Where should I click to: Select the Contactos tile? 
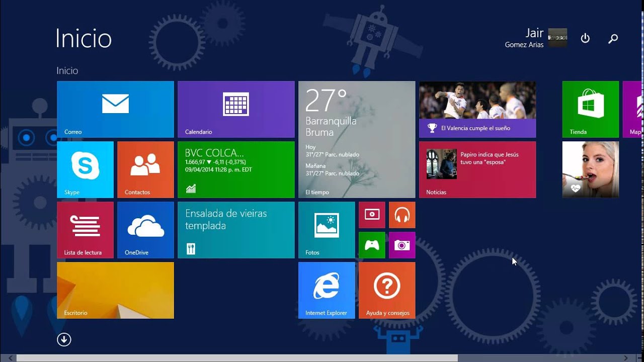click(x=145, y=169)
